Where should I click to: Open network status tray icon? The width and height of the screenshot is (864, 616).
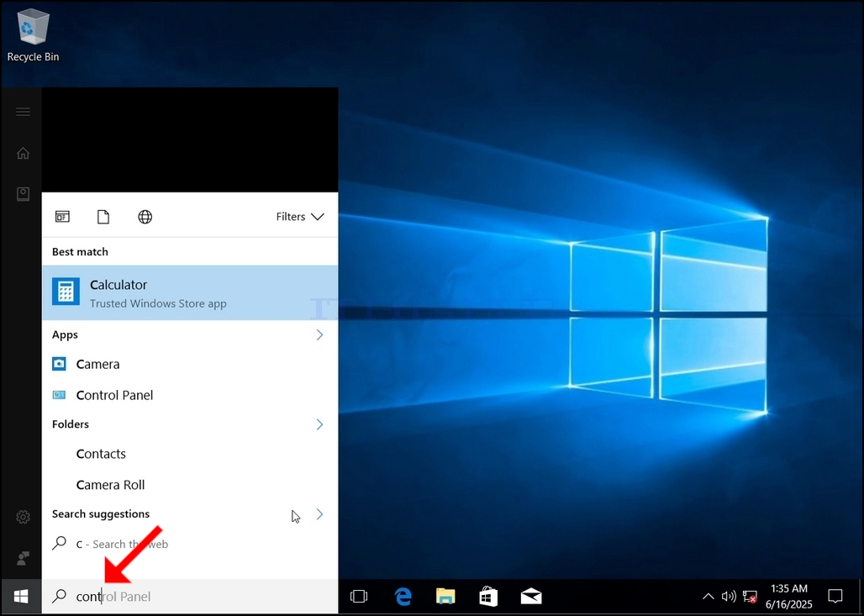(750, 597)
